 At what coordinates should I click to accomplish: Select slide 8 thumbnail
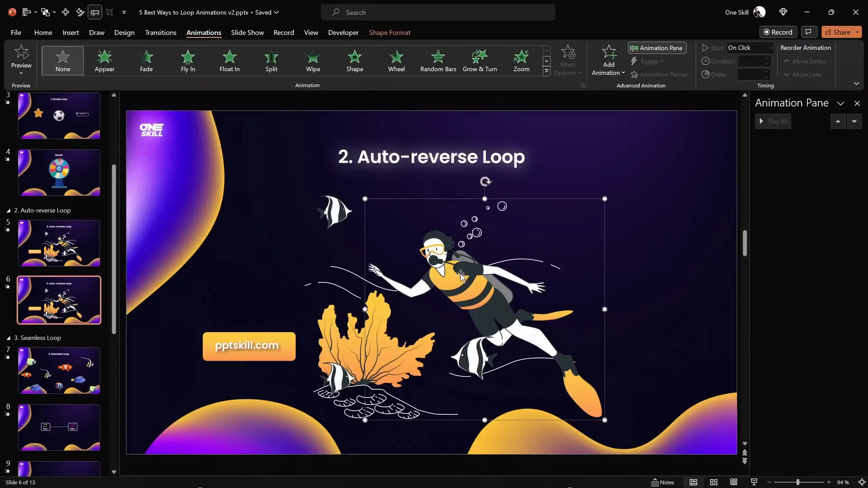pyautogui.click(x=59, y=427)
